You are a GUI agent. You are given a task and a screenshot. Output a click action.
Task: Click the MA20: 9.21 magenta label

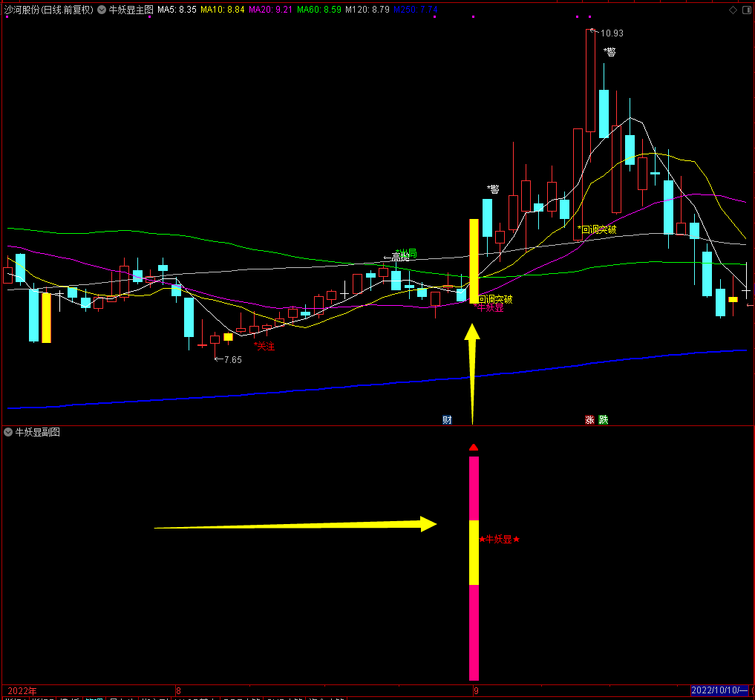(271, 10)
